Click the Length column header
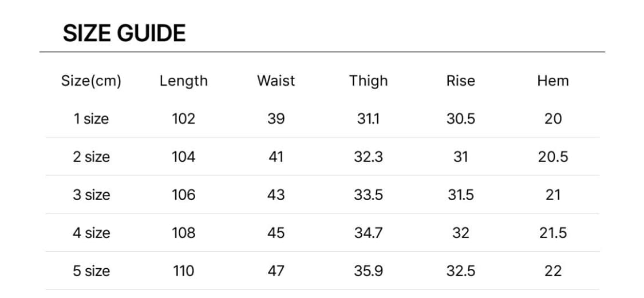Screen dimensions: 644x298 click(x=183, y=81)
